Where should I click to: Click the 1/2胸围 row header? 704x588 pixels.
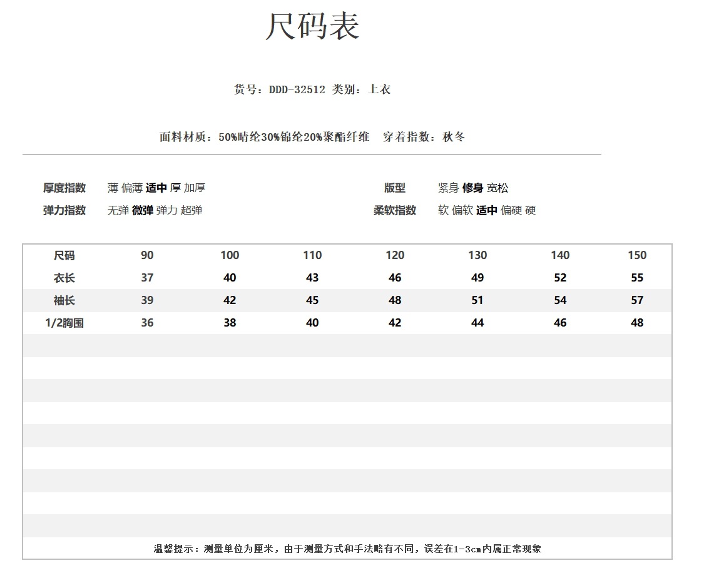[x=64, y=323]
